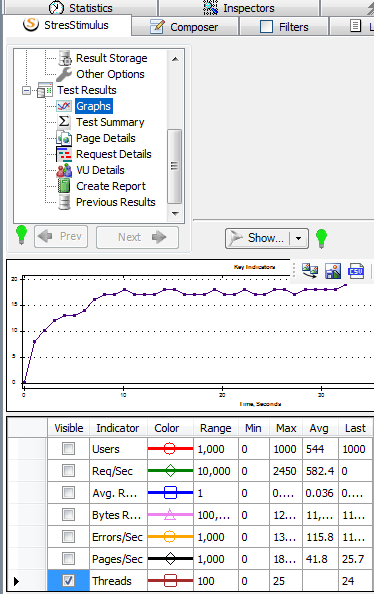Click the green lightbulb beside Prev
This screenshot has width=374, height=594.
pos(21,235)
